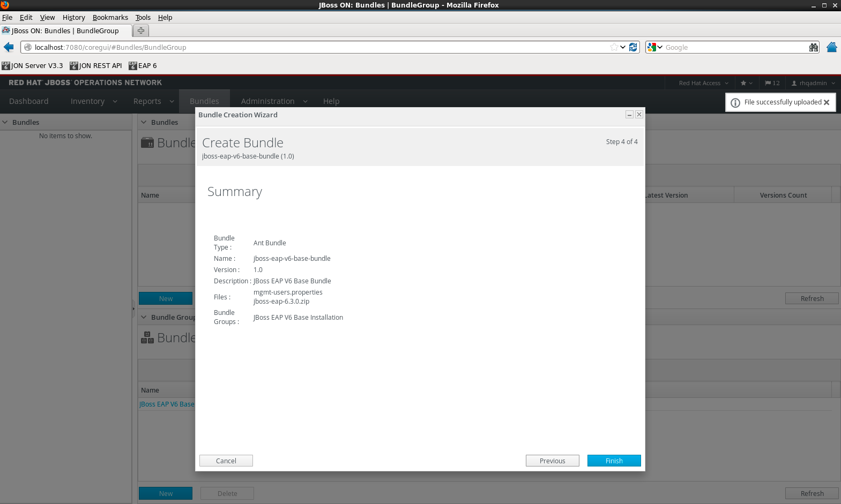
Task: Open the Administration tab
Action: coord(267,101)
